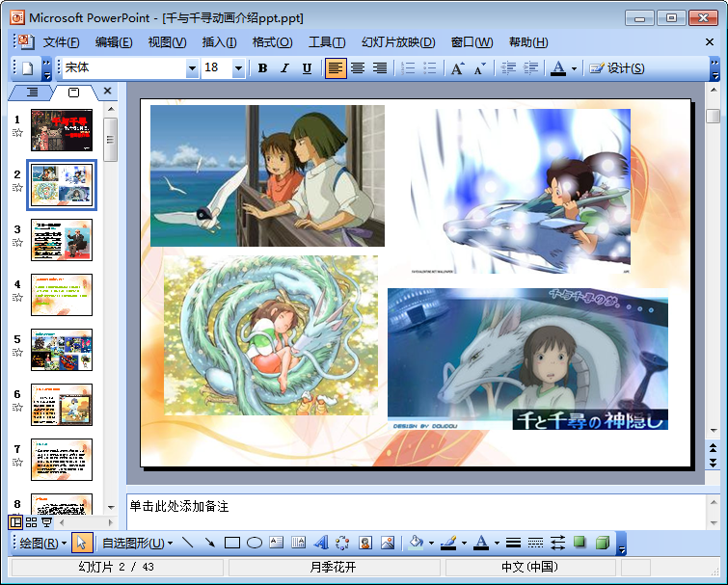Close the slide thumbnails pane
The image size is (728, 585).
pyautogui.click(x=108, y=91)
